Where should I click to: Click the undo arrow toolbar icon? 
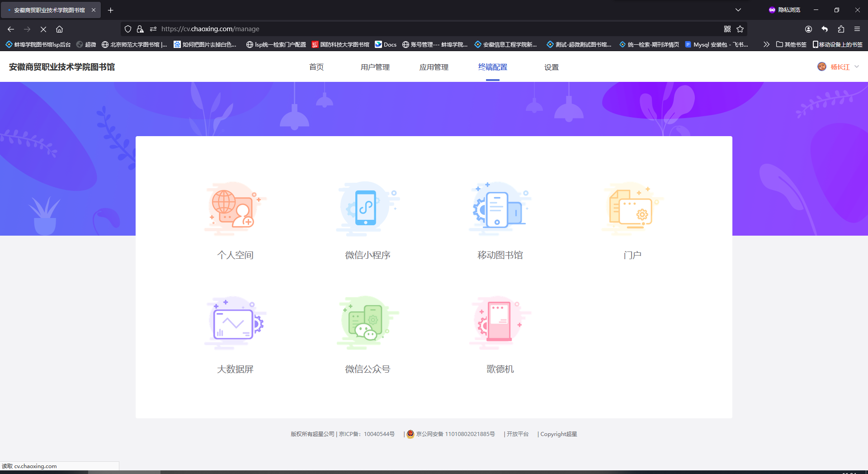pyautogui.click(x=825, y=29)
